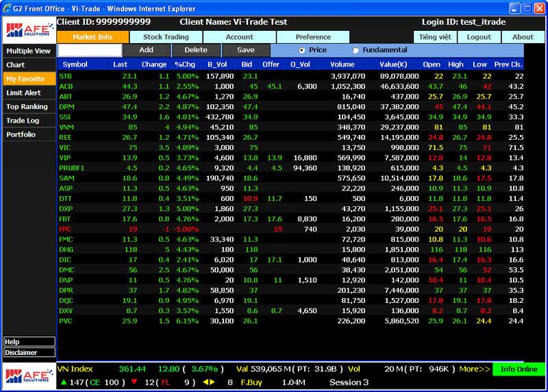The height and width of the screenshot is (392, 548).
Task: Sort by Change column header
Action: point(154,64)
